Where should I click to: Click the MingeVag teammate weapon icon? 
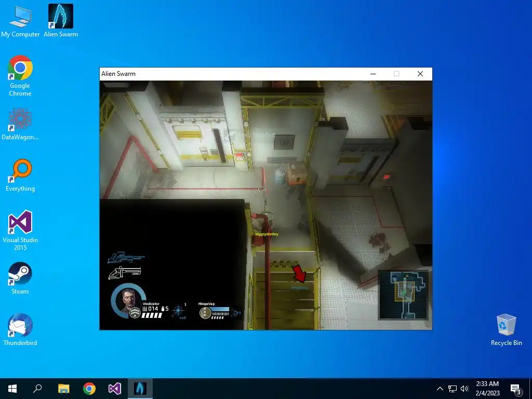[x=236, y=313]
